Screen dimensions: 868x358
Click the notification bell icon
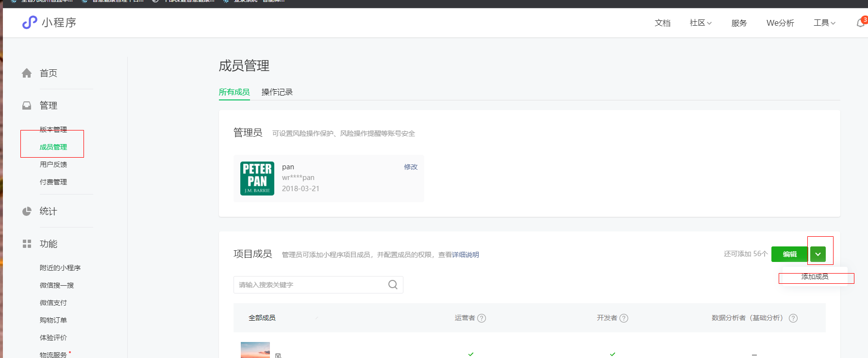click(x=860, y=23)
